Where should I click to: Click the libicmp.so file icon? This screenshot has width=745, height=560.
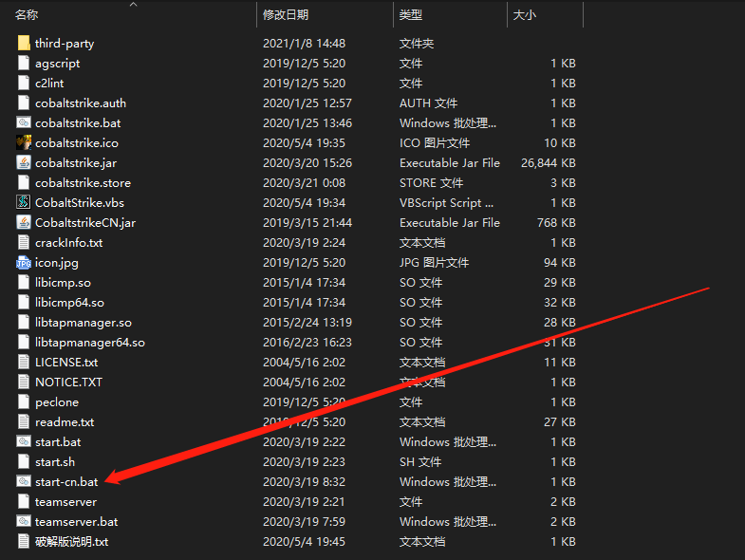[x=24, y=283]
